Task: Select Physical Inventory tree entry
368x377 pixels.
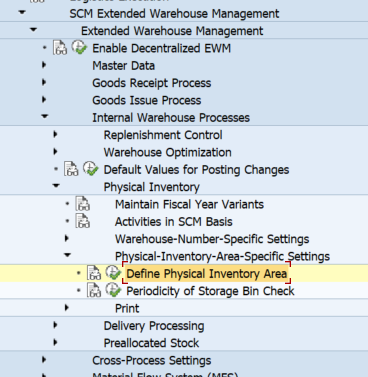Action: click(152, 187)
